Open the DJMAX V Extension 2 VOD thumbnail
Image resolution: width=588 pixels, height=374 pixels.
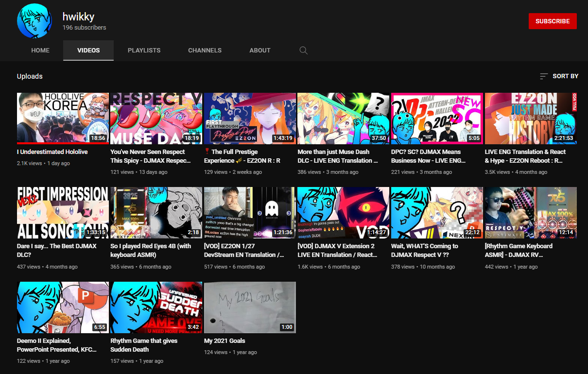click(x=343, y=213)
